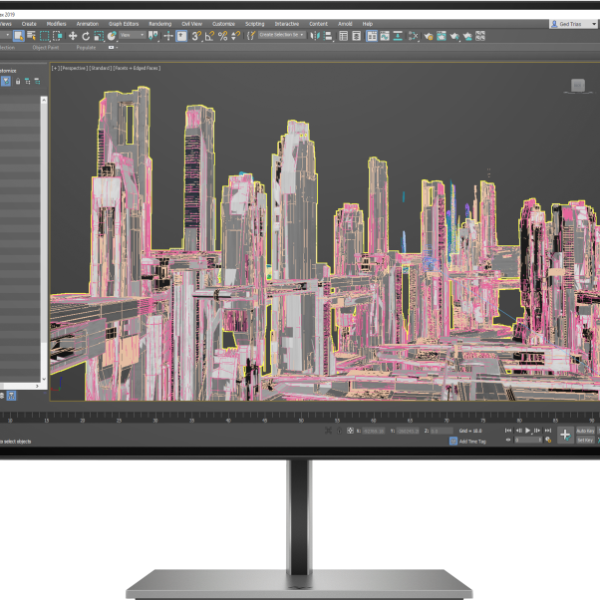Activate the Rotate tool in toolbar
Screen dimensions: 600x600
point(85,36)
